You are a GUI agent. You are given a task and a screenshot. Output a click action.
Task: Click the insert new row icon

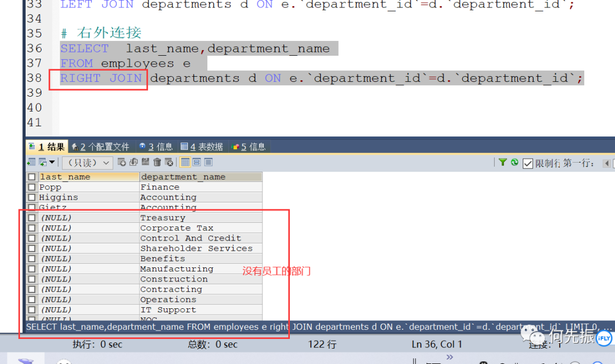[x=122, y=162]
